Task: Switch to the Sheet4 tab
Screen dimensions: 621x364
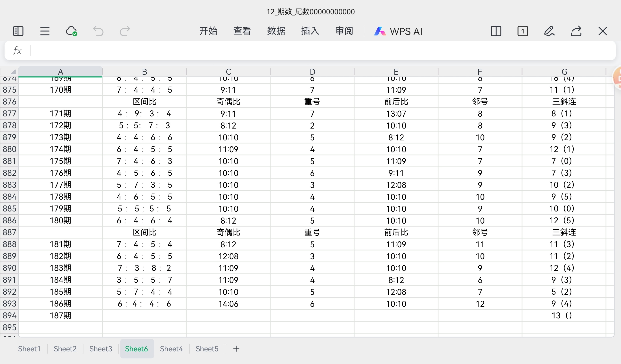Action: [x=171, y=349]
